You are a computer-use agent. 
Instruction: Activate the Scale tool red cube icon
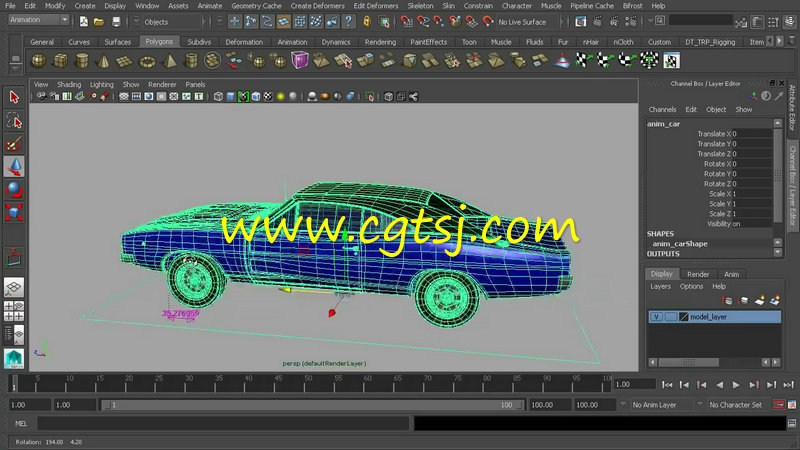[14, 212]
